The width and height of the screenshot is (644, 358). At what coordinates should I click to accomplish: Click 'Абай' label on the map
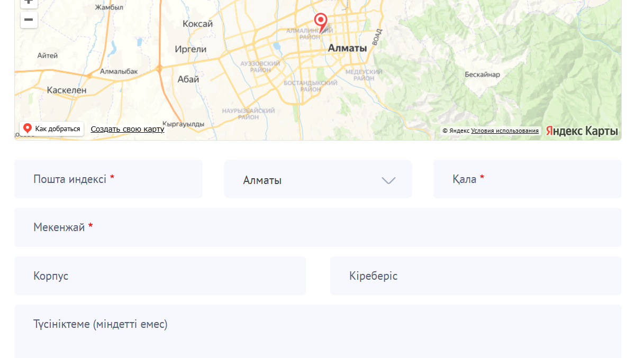(188, 79)
